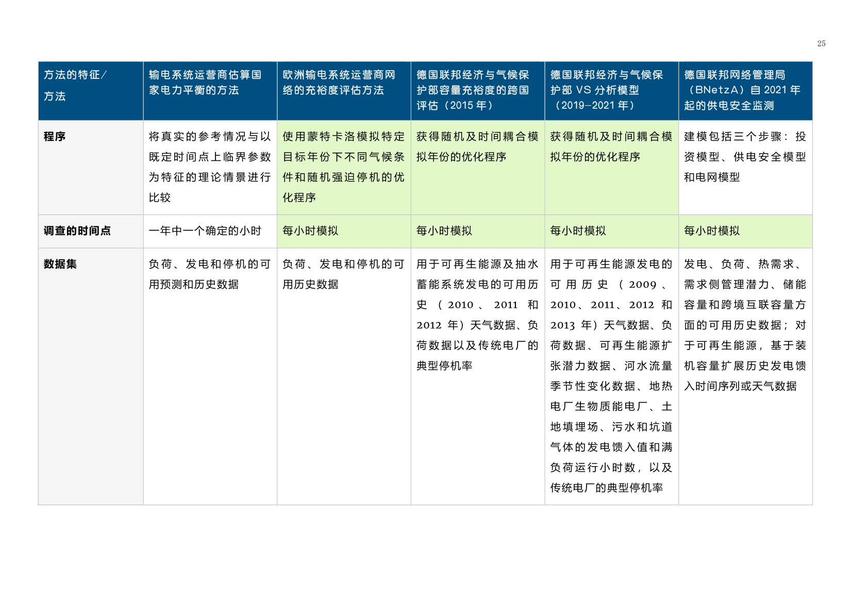Click the data cell mentioning 抽水蓄能系统
This screenshot has width=868, height=614.
pyautogui.click(x=477, y=314)
